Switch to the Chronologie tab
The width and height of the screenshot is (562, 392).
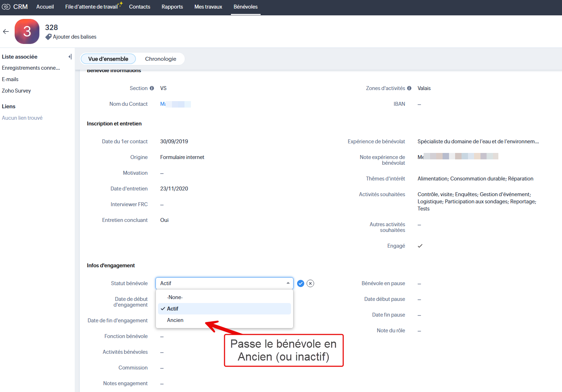pyautogui.click(x=161, y=59)
